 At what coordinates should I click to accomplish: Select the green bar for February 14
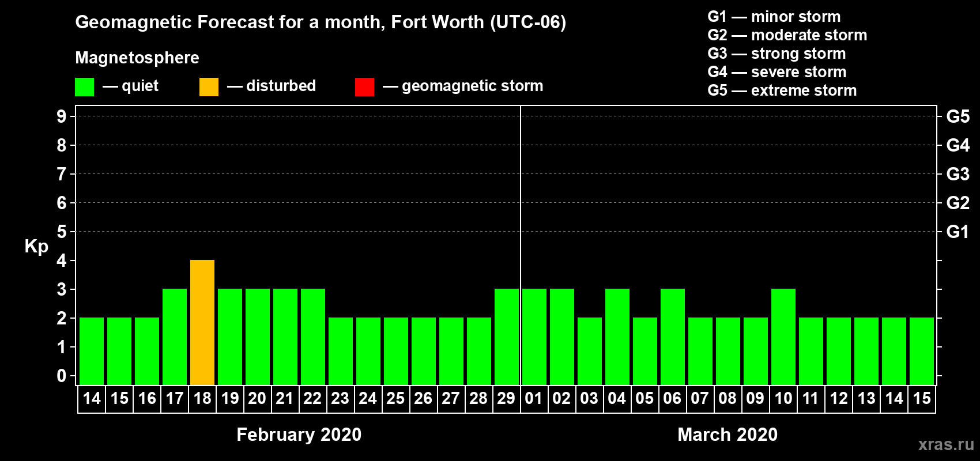point(92,351)
